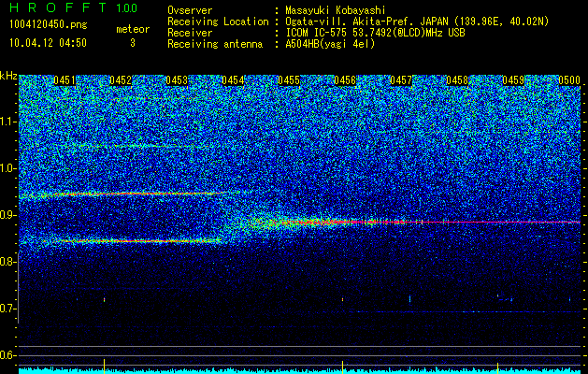Click the meteor count value 3
This screenshot has height=374, width=588.
coord(133,43)
